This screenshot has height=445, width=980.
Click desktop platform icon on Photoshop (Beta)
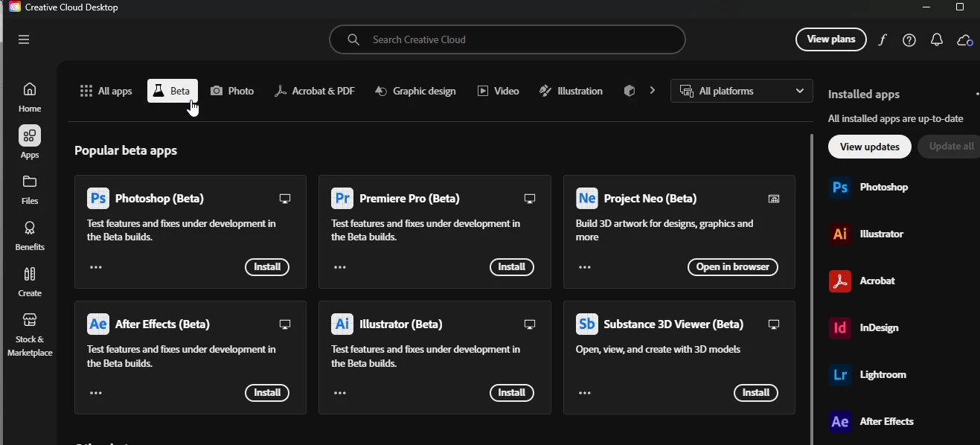(285, 199)
